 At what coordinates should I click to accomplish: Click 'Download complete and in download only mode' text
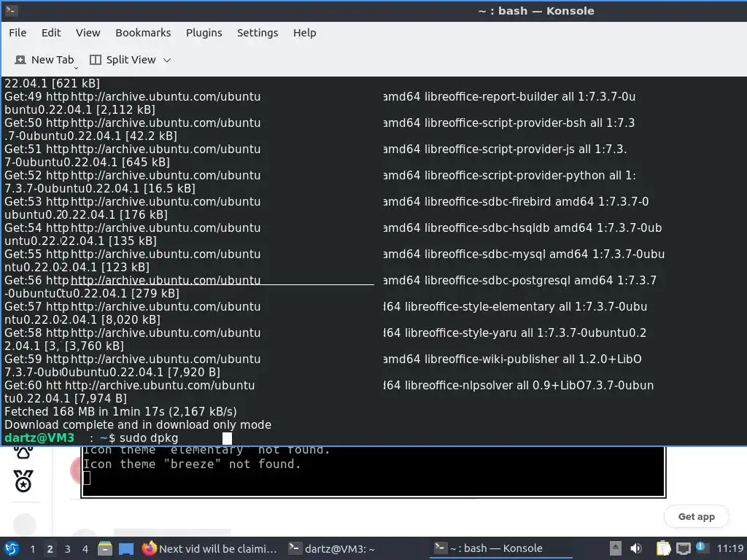[x=138, y=425]
